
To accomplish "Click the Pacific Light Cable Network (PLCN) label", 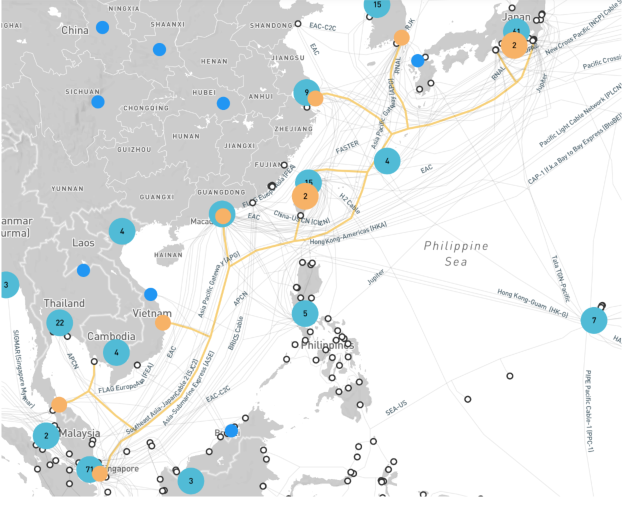I will click(x=580, y=115).
